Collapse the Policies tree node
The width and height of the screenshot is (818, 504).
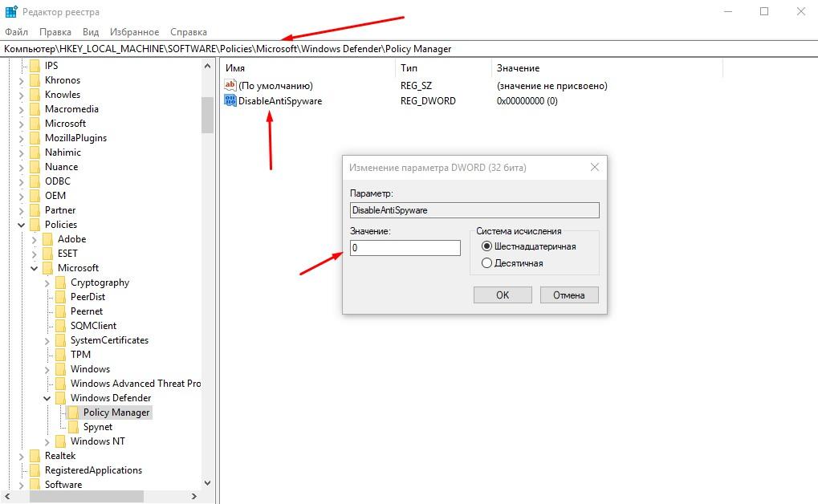click(22, 225)
